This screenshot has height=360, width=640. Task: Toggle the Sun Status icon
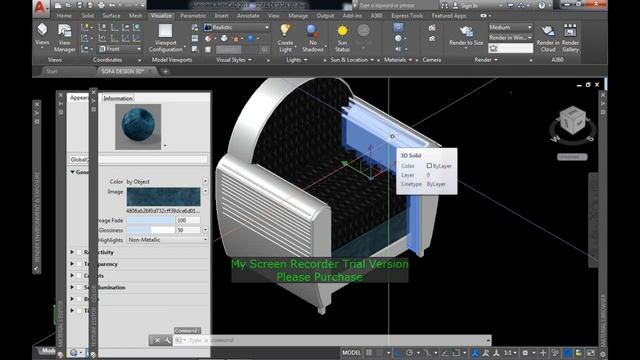click(342, 31)
